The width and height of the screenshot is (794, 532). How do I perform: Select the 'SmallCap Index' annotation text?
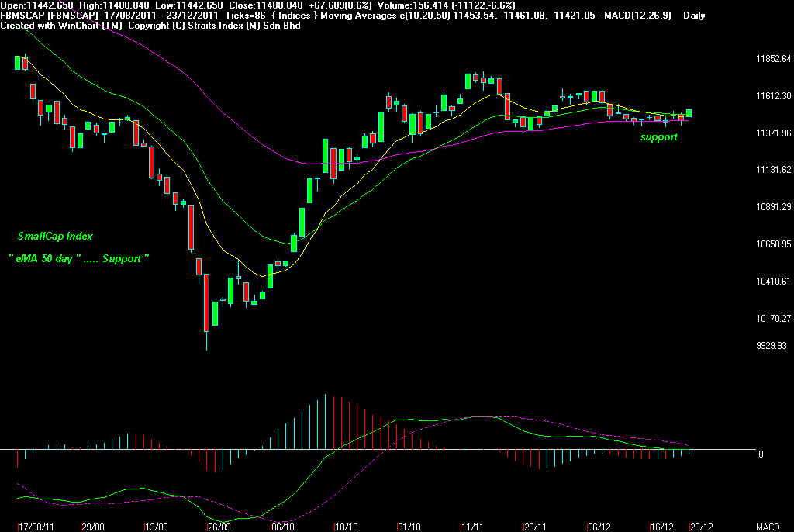(x=55, y=236)
